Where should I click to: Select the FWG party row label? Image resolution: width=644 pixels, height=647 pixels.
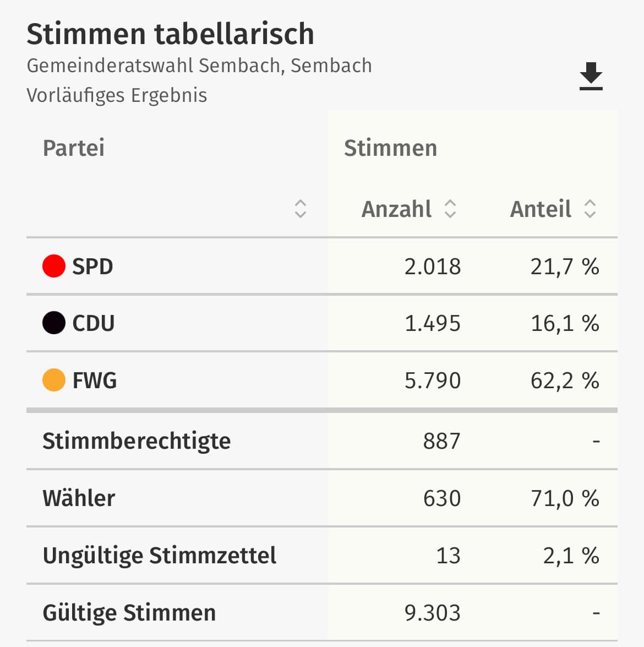pyautogui.click(x=95, y=380)
